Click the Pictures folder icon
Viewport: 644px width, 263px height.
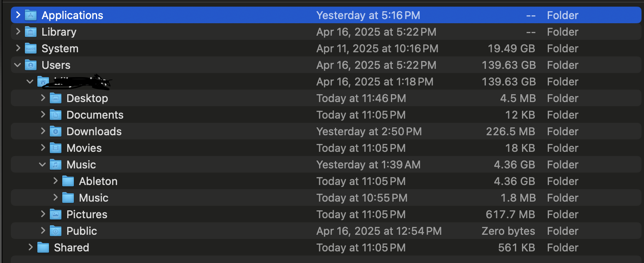56,214
